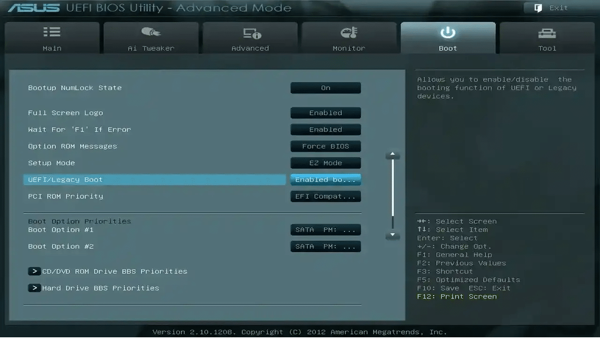Click the Select Screen key hint
This screenshot has width=600, height=364.
click(457, 221)
